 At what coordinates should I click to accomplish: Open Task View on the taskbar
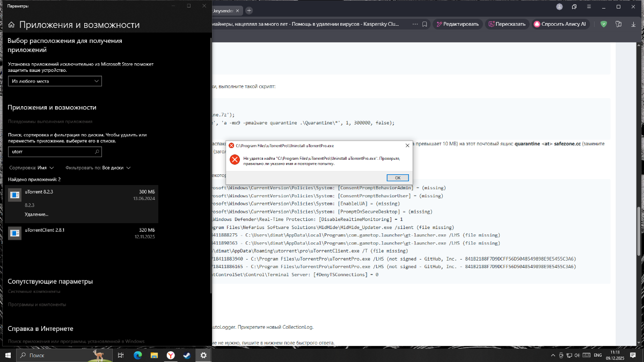tap(121, 355)
